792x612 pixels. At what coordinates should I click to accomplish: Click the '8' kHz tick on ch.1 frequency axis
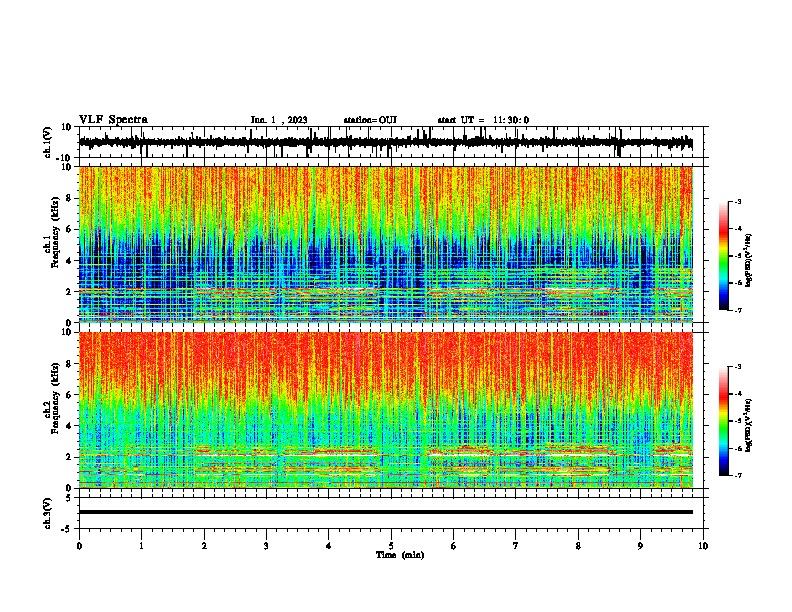tap(70, 198)
